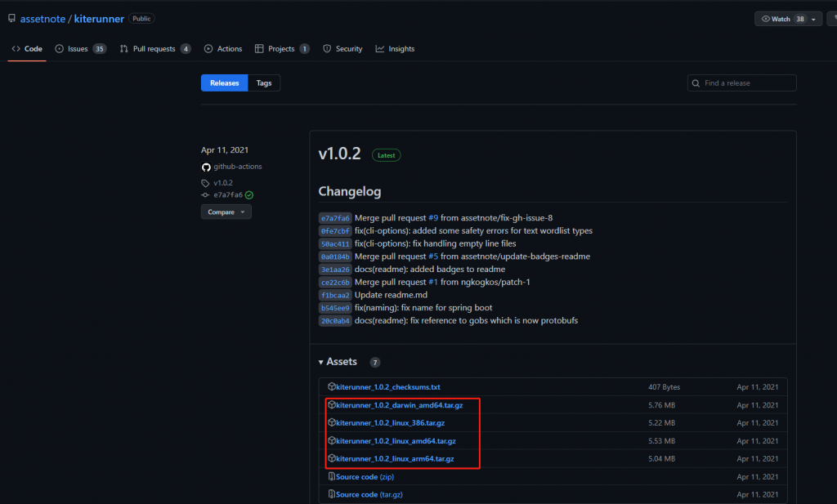Open the Security tab
Image resolution: width=837 pixels, height=504 pixels.
(342, 48)
